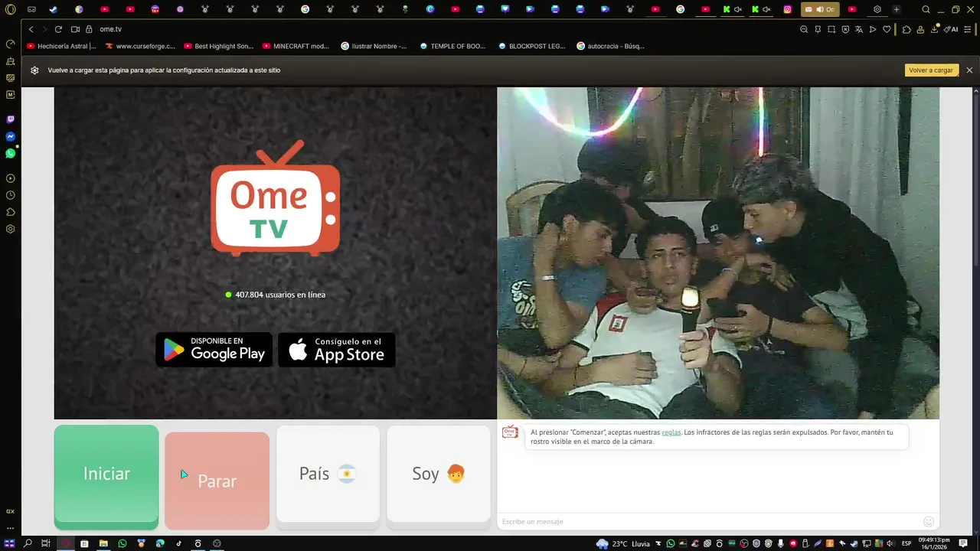Dismiss the reload notification banner
Viewport: 980px width, 551px height.
pos(969,70)
